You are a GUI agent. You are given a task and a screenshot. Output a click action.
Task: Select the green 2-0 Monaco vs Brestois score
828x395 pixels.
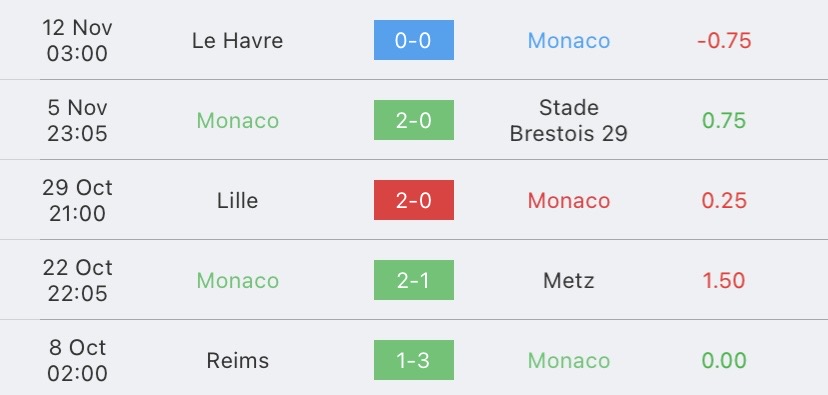(x=413, y=120)
